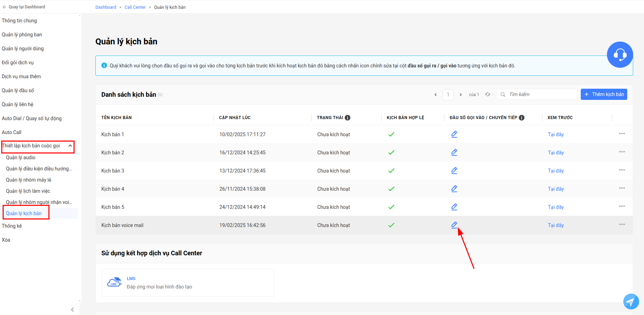The height and width of the screenshot is (315, 644).
Task: Select Quản lý audio submenu
Action: pos(21,157)
